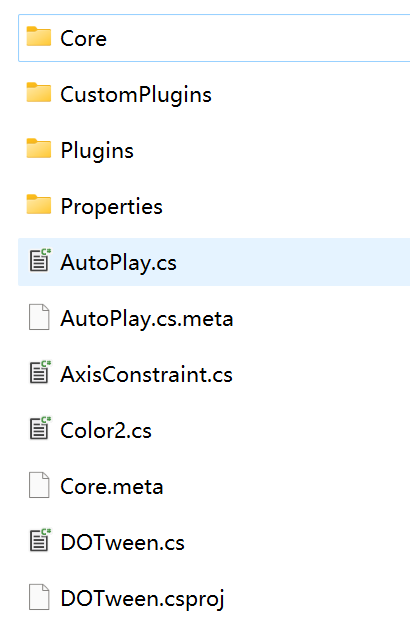Select the Properties folder label
410x639 pixels.
(x=112, y=207)
